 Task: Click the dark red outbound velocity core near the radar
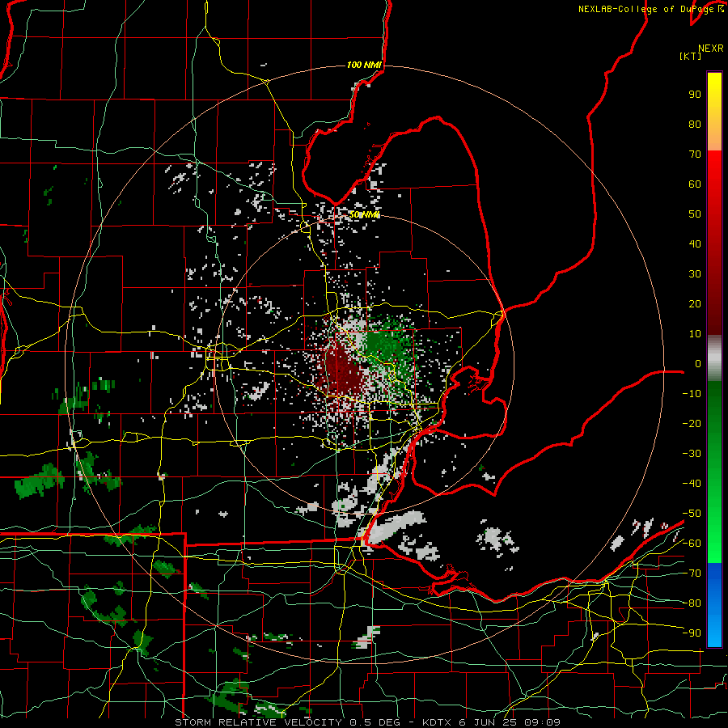[341, 371]
